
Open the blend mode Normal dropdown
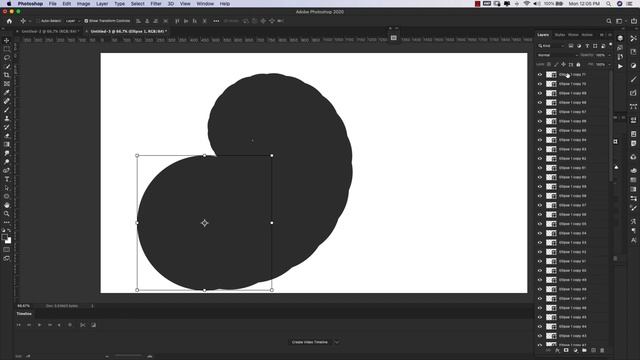[x=557, y=55]
